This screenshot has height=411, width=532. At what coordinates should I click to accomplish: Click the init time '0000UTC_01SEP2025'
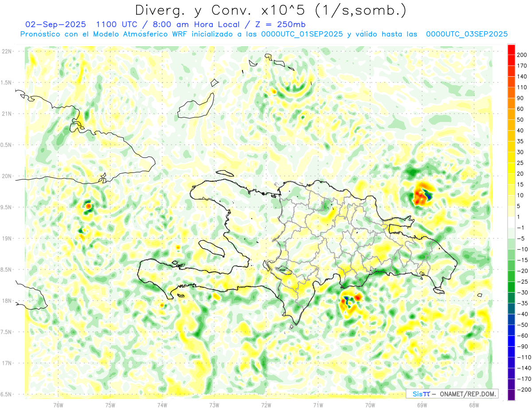click(x=302, y=34)
